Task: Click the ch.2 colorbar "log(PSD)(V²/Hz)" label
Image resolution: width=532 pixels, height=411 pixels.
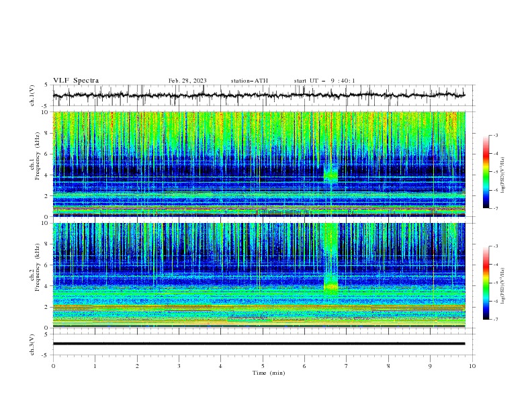Action: (x=502, y=285)
